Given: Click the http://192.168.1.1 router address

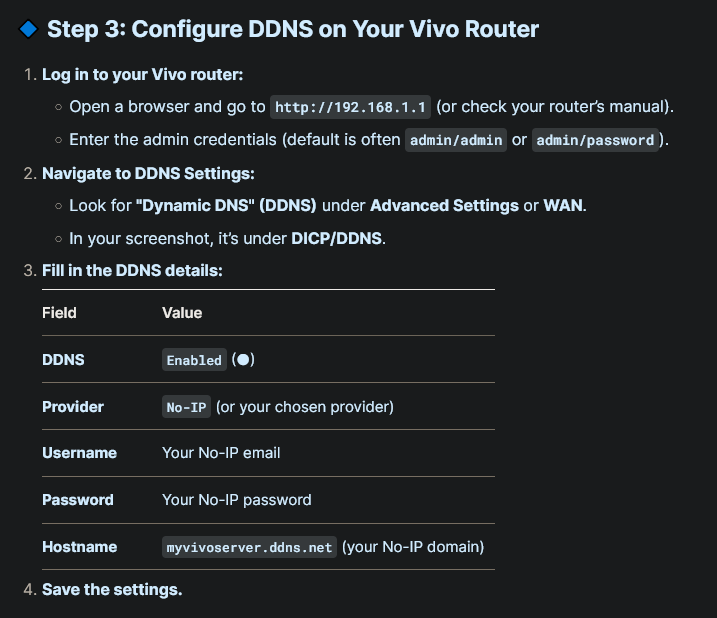Looking at the screenshot, I should click(351, 107).
